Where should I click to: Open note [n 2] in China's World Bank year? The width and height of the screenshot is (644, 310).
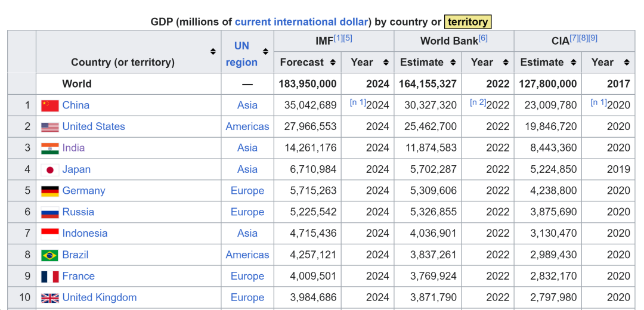click(x=478, y=102)
